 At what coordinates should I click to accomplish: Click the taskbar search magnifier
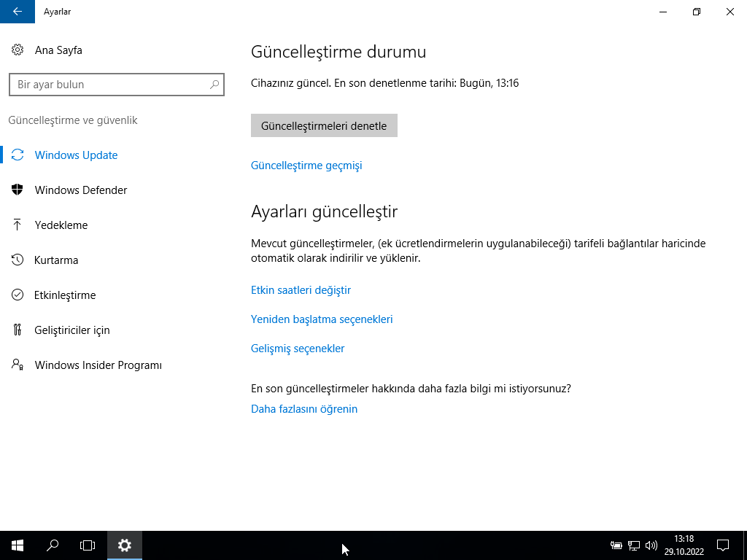tap(53, 545)
